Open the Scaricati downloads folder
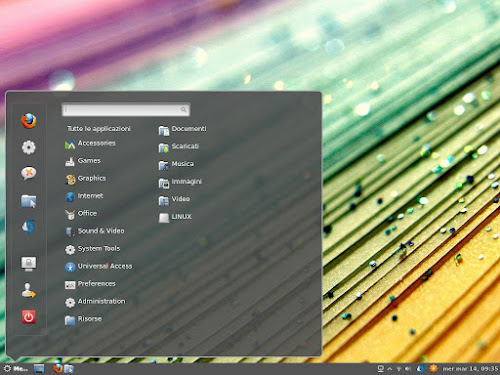Image resolution: width=500 pixels, height=375 pixels. coord(179,147)
